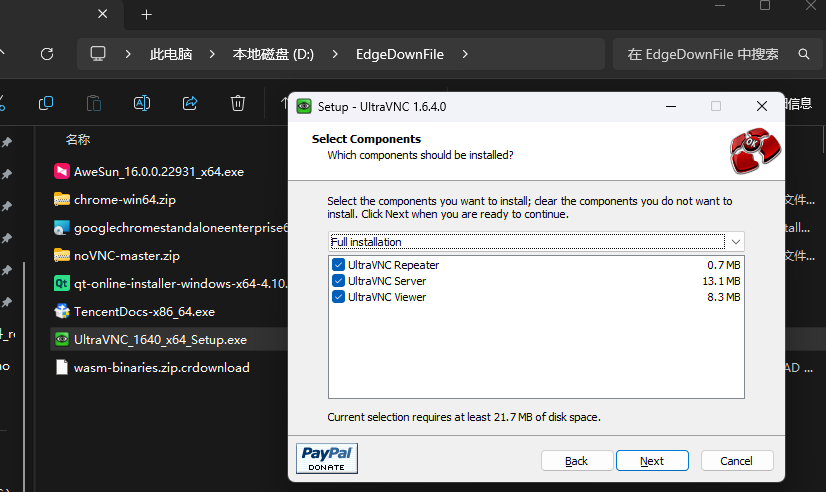Image resolution: width=826 pixels, height=492 pixels.
Task: Expand chevron after 此电脑 in breadcrumb
Action: [x=212, y=54]
